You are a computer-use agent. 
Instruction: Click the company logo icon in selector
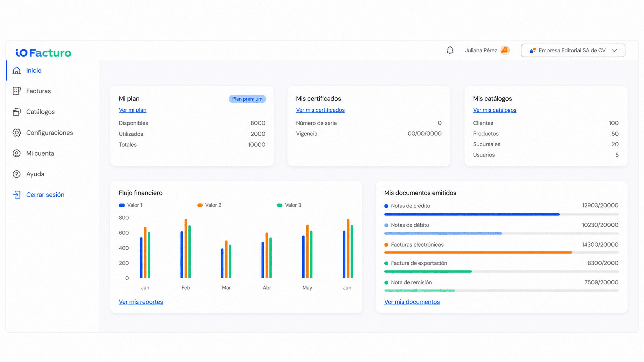pos(532,50)
